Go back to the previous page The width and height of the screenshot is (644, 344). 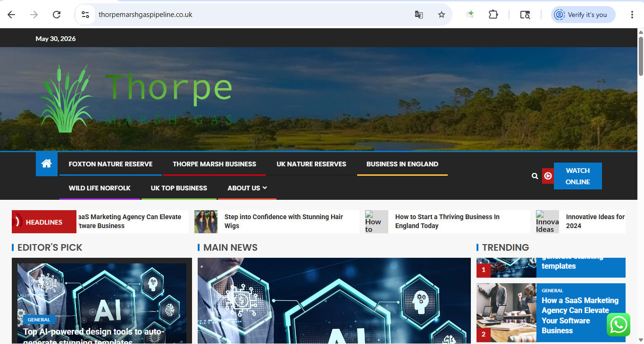point(11,15)
